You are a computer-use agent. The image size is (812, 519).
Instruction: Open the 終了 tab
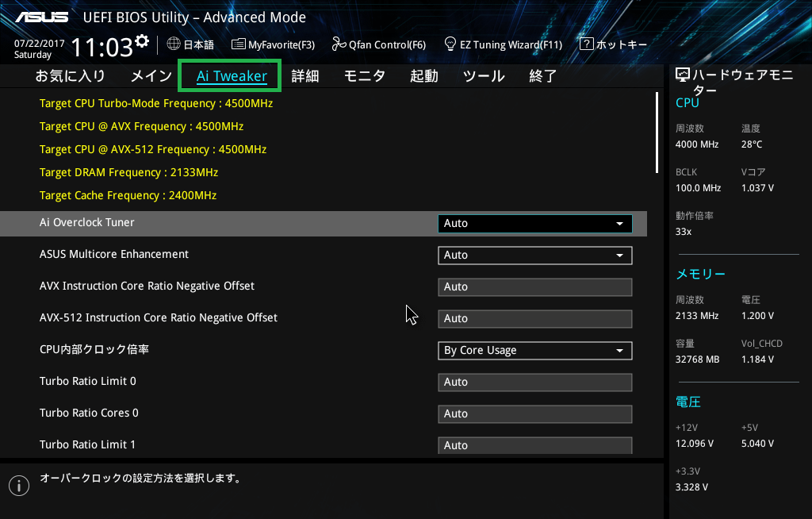(542, 76)
